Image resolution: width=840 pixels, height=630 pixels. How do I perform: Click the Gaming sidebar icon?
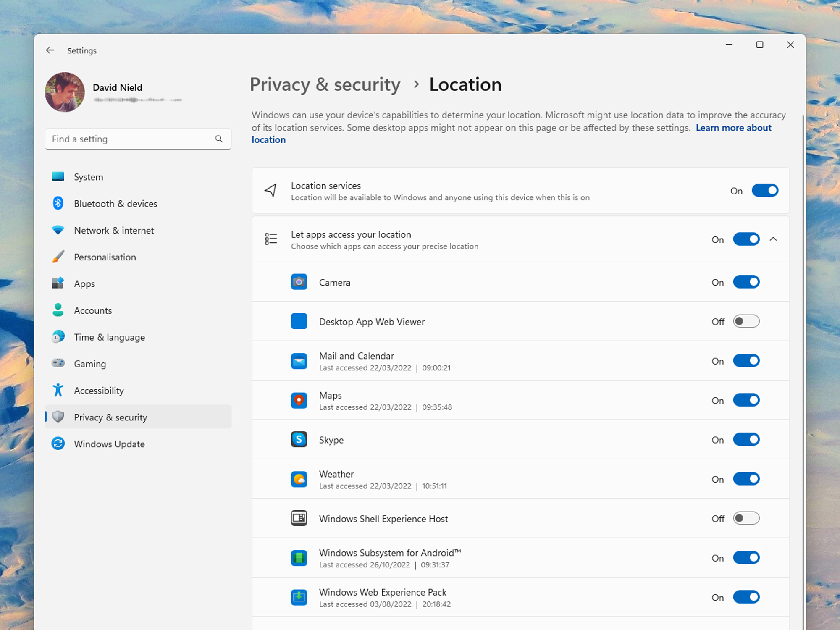(58, 364)
